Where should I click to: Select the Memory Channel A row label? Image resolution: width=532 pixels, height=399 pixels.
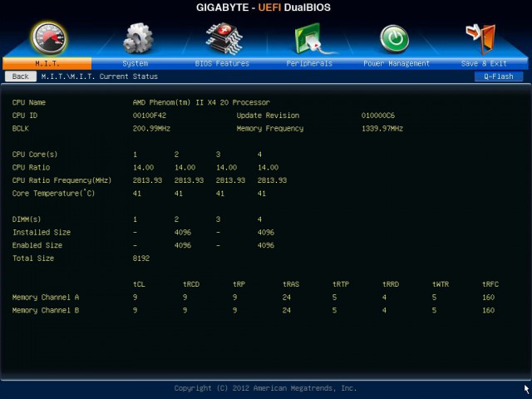pyautogui.click(x=46, y=298)
